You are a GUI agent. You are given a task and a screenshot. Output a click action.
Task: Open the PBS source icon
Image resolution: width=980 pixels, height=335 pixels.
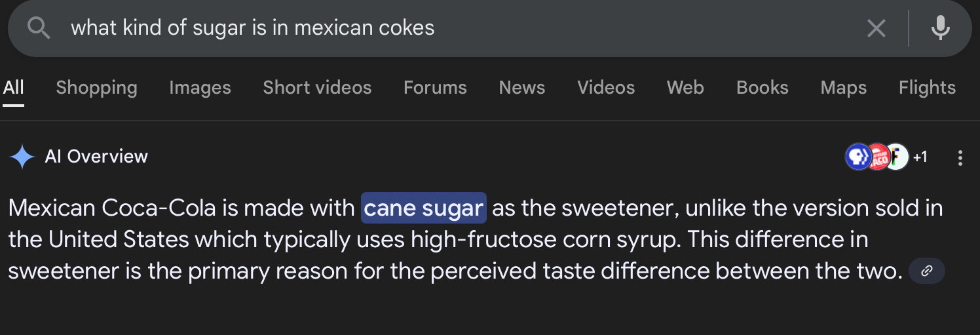tap(857, 157)
